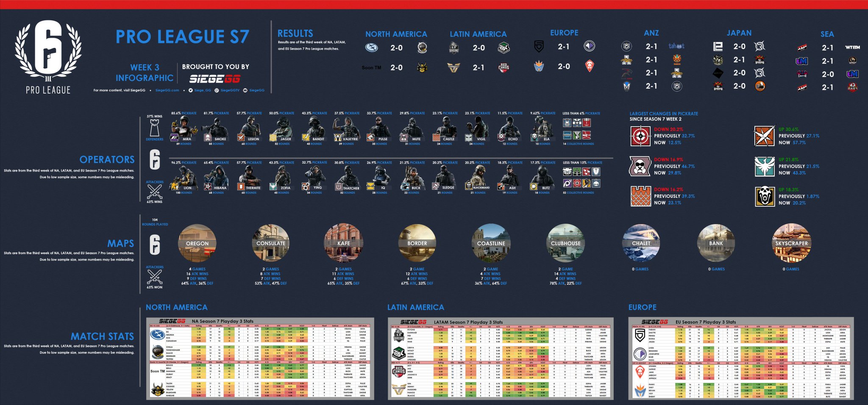Click the Pro League laurel logo

[48, 56]
